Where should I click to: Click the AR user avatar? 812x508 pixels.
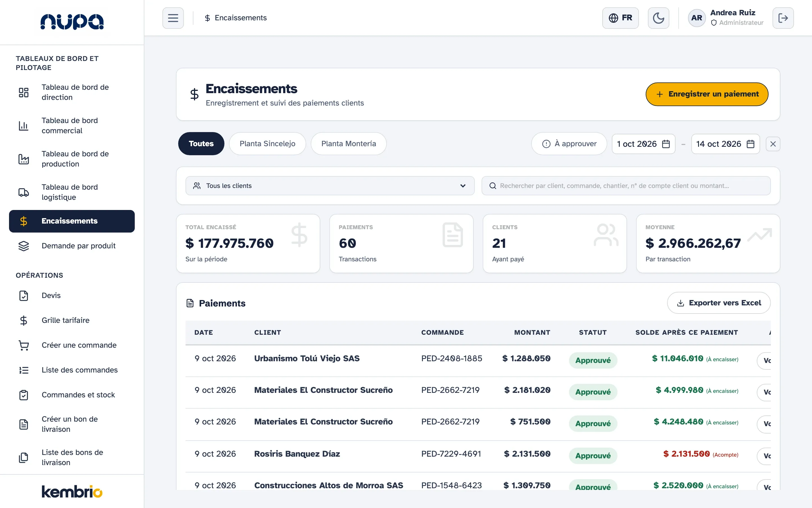tap(697, 18)
